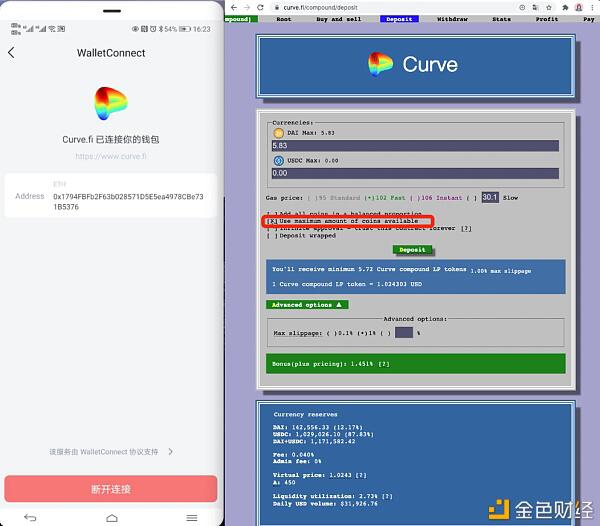Tap the eye comfort icon in status bar
Screen dimensions: 600x526
point(135,29)
